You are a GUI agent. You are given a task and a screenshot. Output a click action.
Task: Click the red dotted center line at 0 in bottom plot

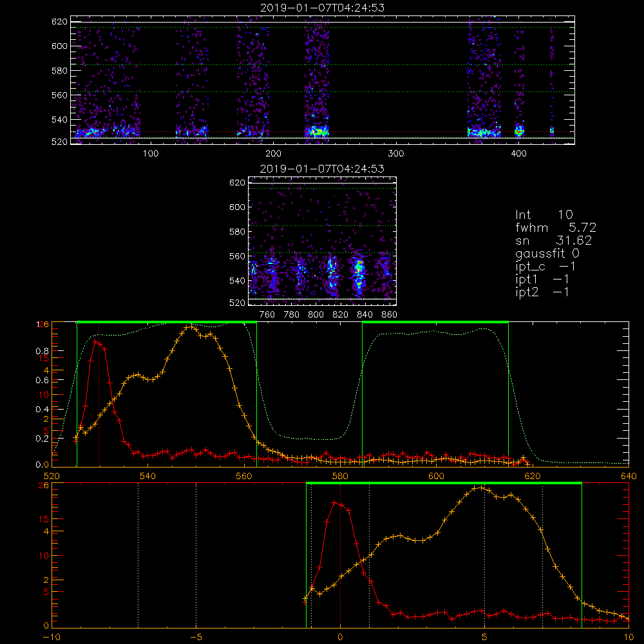click(340, 555)
